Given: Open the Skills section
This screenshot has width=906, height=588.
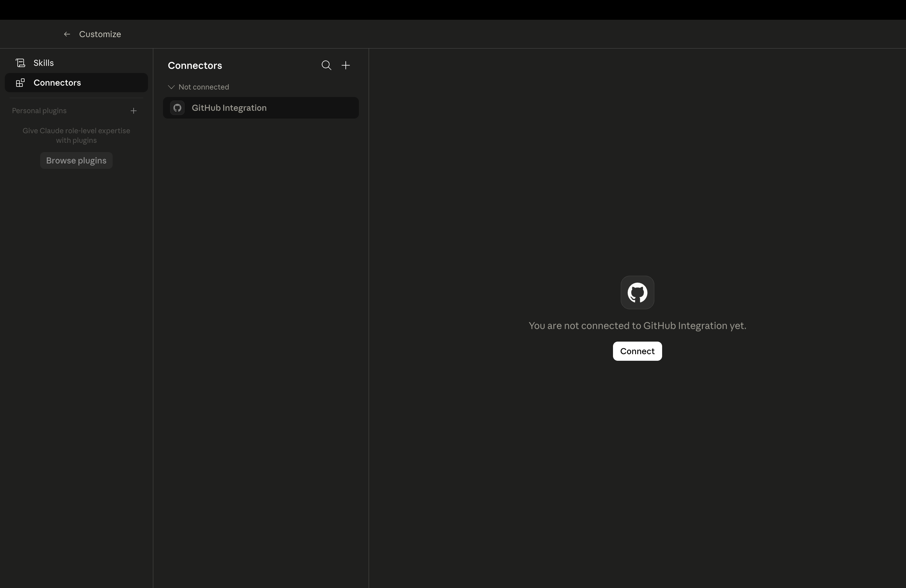Looking at the screenshot, I should [76, 63].
